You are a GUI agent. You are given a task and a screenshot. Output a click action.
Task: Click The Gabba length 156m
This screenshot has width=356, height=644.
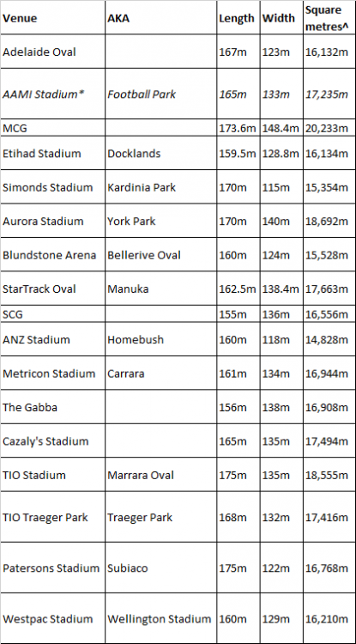pyautogui.click(x=238, y=407)
